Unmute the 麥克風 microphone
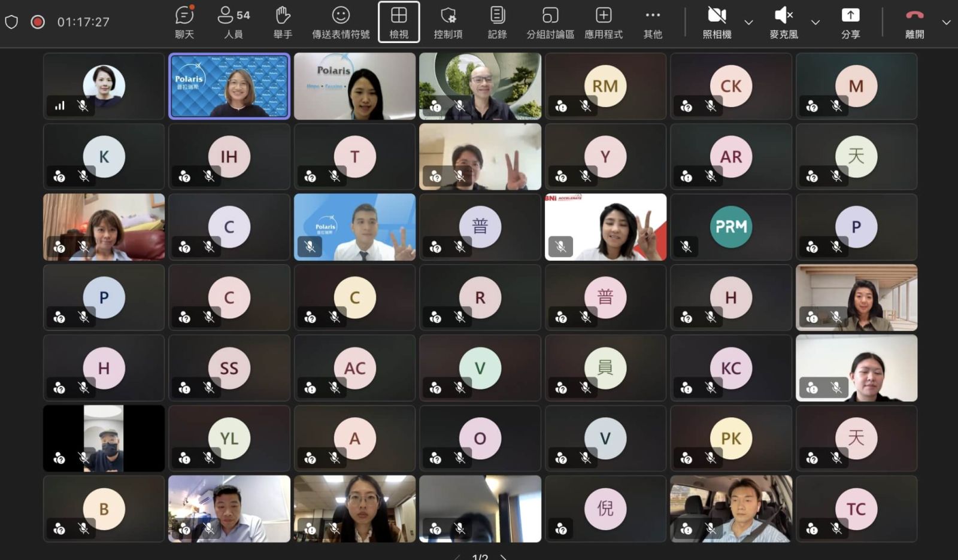The height and width of the screenshot is (560, 958). 783,22
